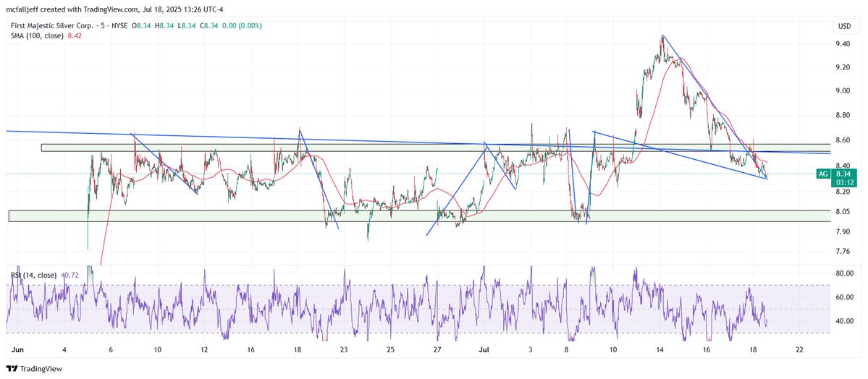Click the 8.05 price axis label
Viewport: 868px width, 379px height.
[x=843, y=212]
